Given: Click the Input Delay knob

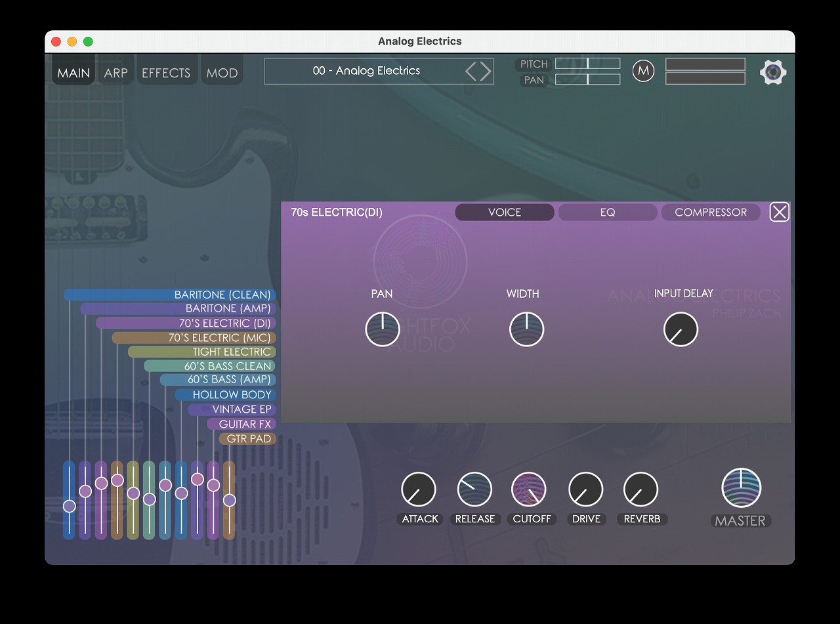Looking at the screenshot, I should coord(681,329).
